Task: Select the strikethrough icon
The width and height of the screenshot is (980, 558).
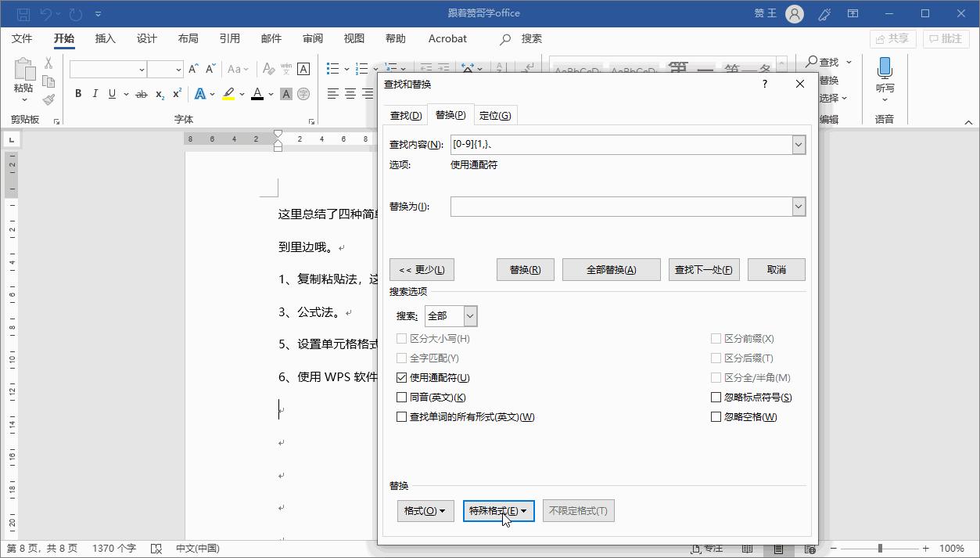Action: 141,94
